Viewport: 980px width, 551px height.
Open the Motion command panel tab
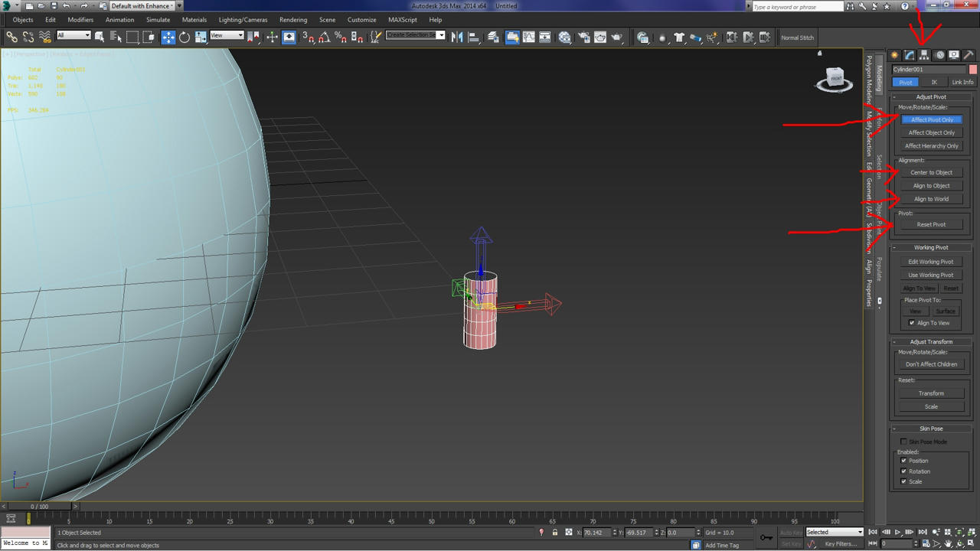pyautogui.click(x=939, y=55)
